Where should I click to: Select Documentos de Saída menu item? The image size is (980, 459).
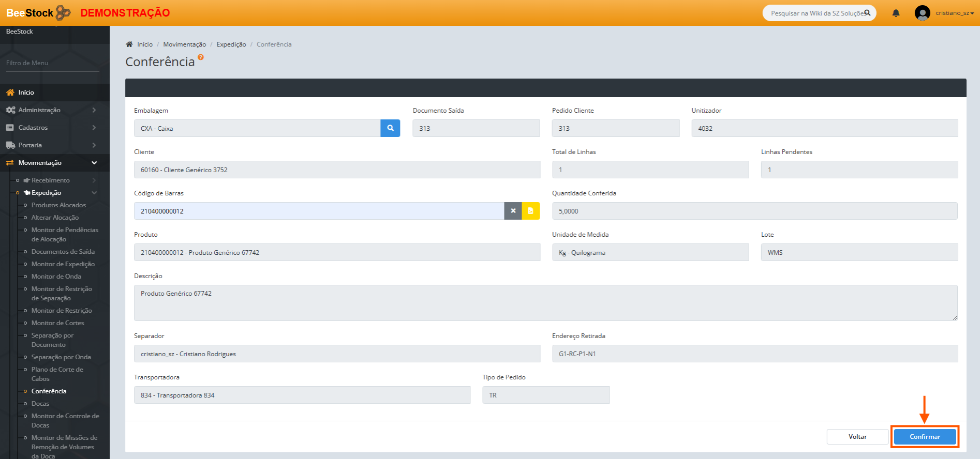[x=63, y=252]
